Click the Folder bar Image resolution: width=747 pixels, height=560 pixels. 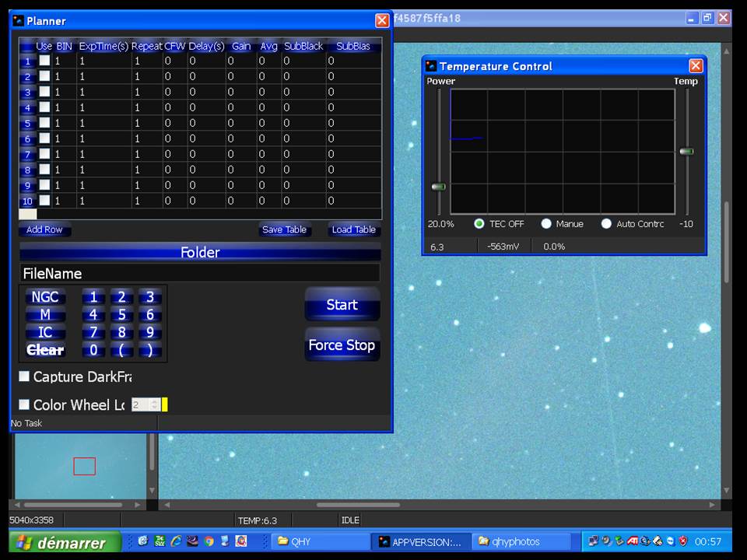point(200,253)
